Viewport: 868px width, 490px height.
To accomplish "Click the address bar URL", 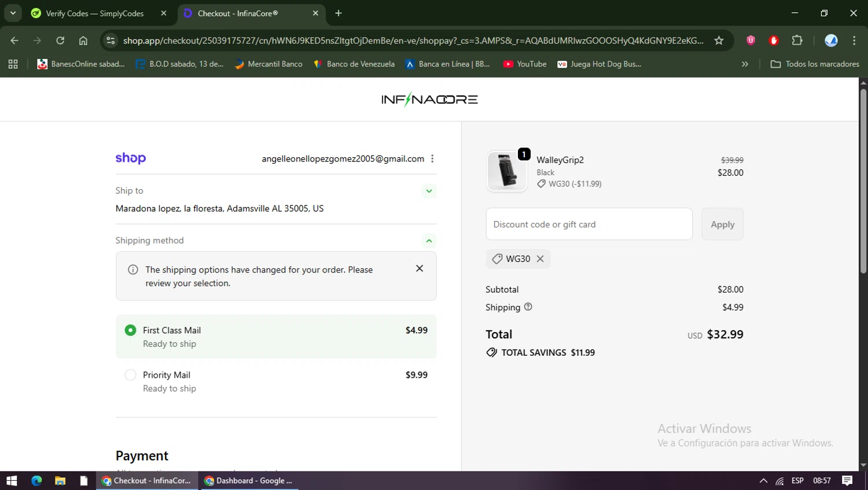I will (x=413, y=40).
